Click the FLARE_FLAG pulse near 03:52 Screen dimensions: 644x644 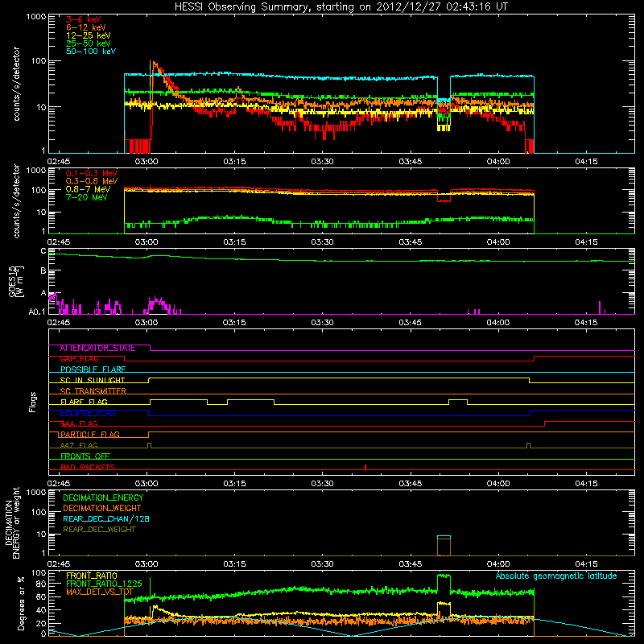[458, 402]
